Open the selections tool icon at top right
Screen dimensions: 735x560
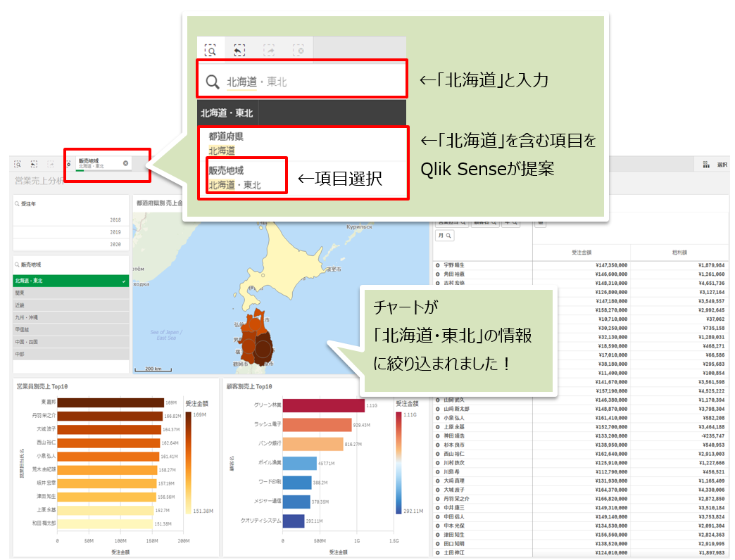pos(705,165)
